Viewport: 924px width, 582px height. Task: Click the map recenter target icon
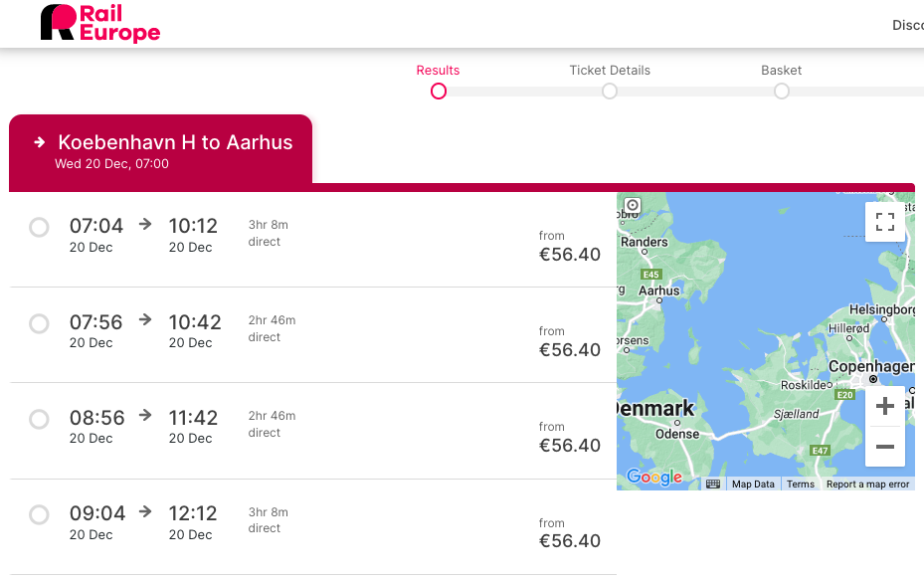point(632,206)
